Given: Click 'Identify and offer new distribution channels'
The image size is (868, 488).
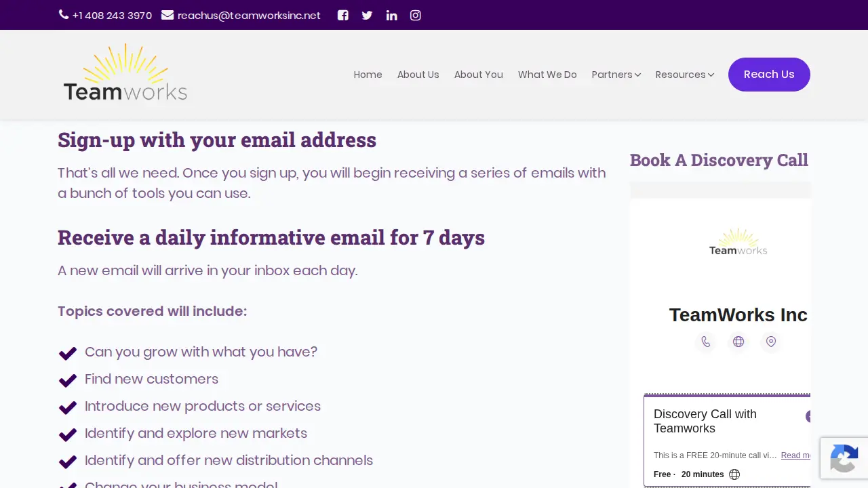Looking at the screenshot, I should pyautogui.click(x=229, y=460).
